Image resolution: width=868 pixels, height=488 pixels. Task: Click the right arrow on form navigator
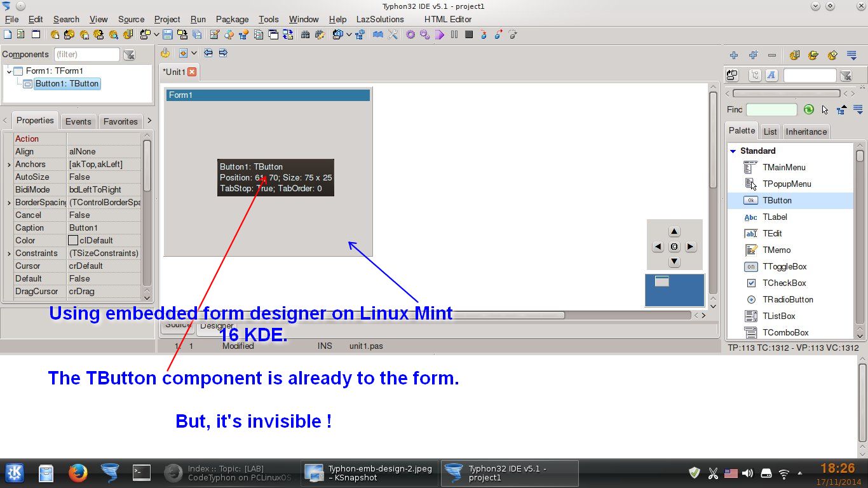point(691,247)
